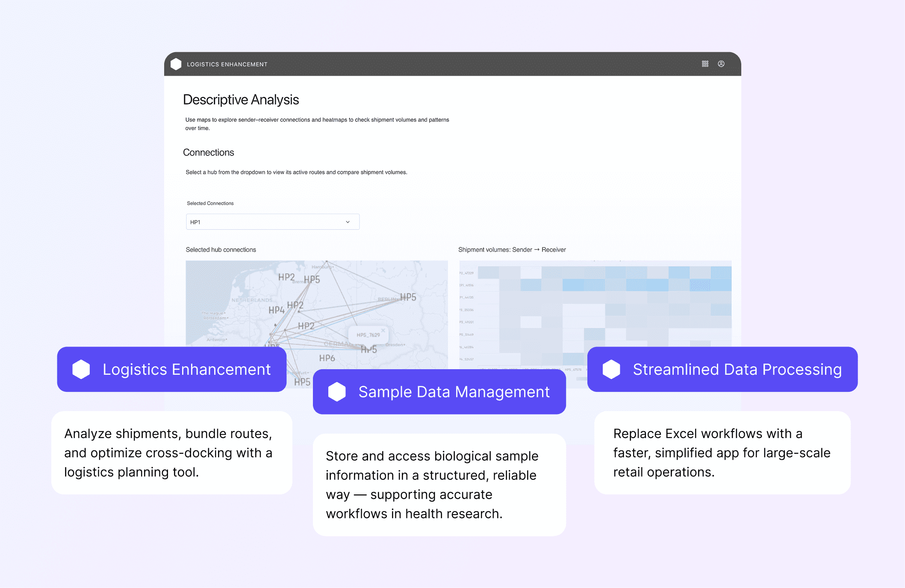This screenshot has width=905, height=588.
Task: Click the HP5 hub label near Berlin
Action: click(x=408, y=297)
